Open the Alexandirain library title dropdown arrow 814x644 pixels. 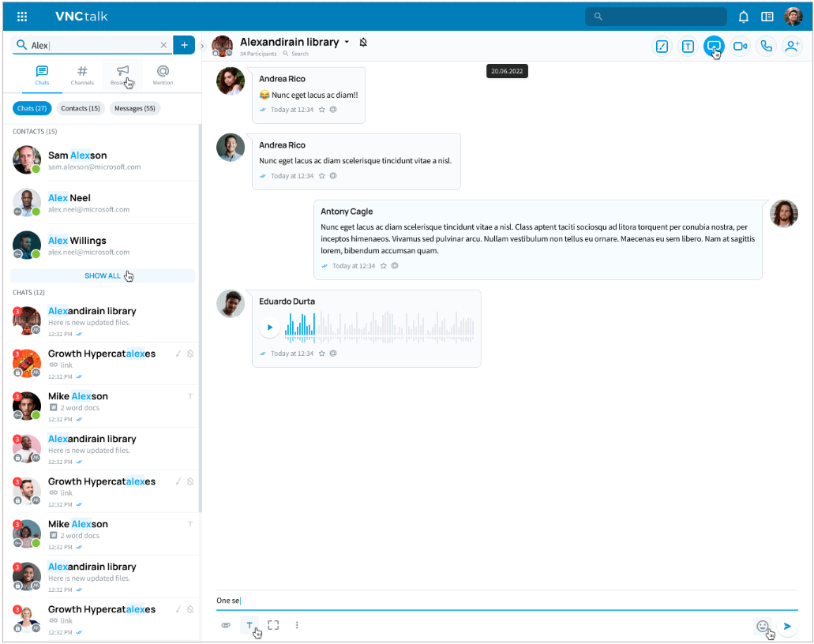click(347, 43)
